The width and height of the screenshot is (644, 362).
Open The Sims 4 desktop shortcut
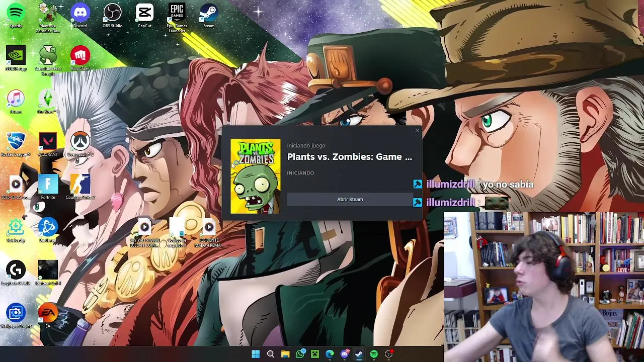48,102
